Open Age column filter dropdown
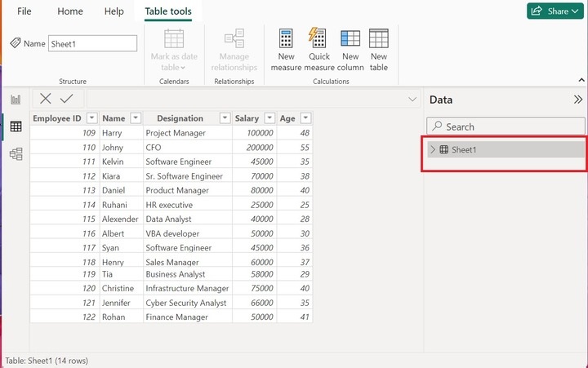The width and height of the screenshot is (588, 368). tap(305, 118)
